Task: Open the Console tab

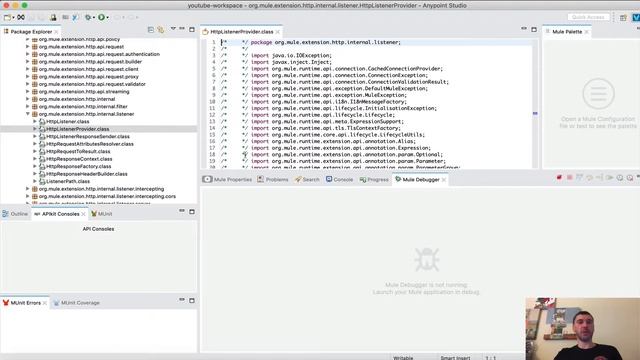Action: click(339, 180)
